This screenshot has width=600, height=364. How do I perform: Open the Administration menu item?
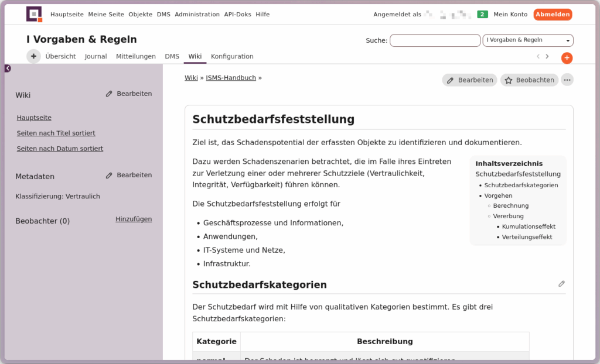click(197, 15)
